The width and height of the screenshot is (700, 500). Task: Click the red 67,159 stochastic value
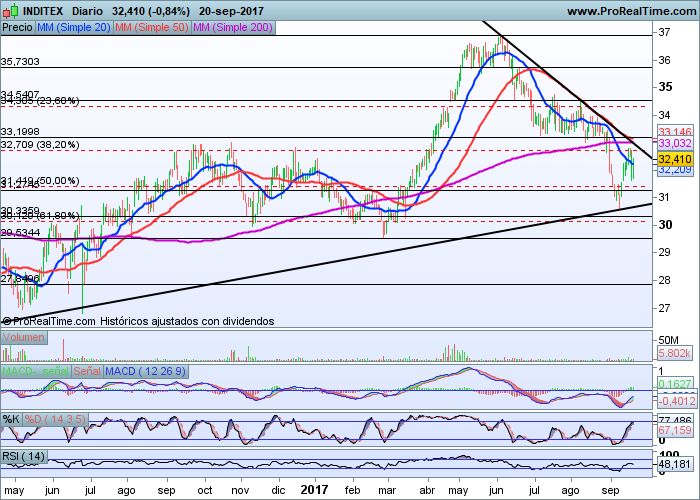[675, 430]
